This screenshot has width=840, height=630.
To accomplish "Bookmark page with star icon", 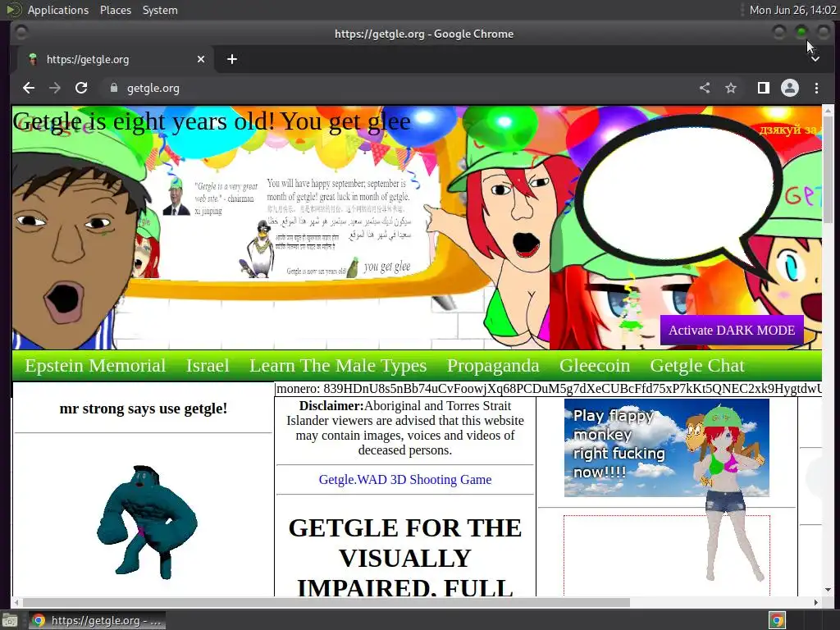I will 731,88.
